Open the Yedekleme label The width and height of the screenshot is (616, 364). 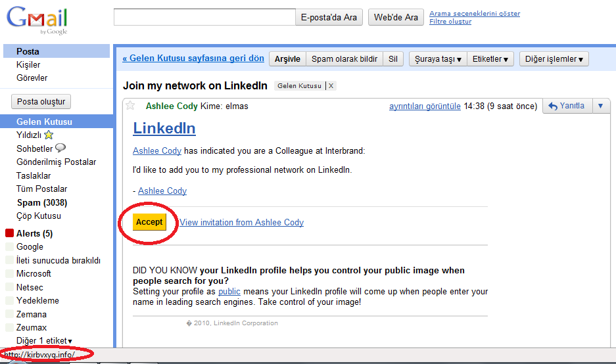tap(37, 300)
